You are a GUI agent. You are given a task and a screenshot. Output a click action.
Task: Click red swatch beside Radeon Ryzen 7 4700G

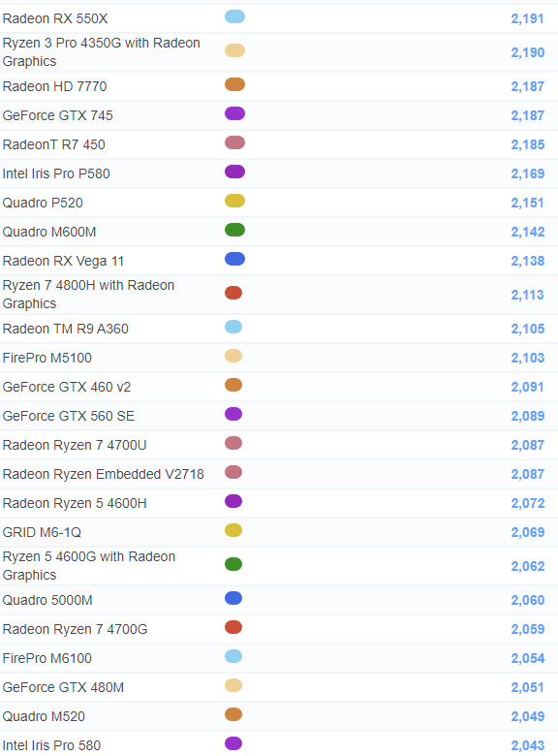pyautogui.click(x=233, y=627)
